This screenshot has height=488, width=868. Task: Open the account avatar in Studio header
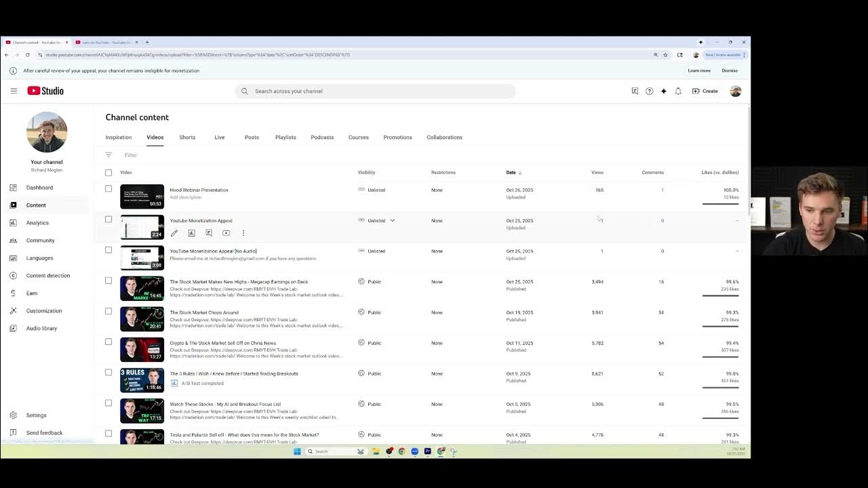pyautogui.click(x=736, y=91)
